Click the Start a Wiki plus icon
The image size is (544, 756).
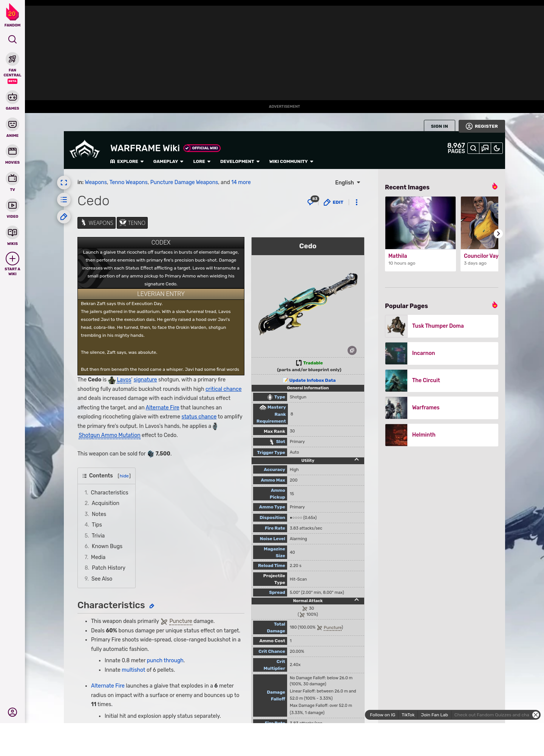(x=12, y=259)
